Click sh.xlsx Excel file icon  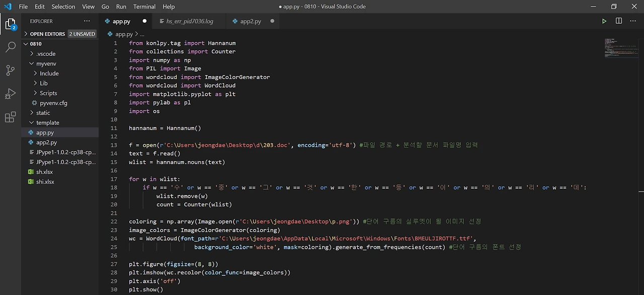tap(31, 172)
